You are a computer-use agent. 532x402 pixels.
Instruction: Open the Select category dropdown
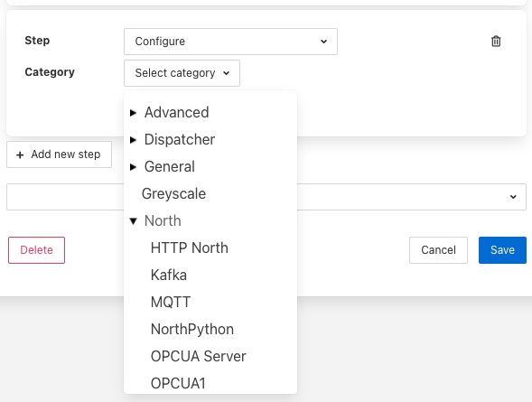pos(182,73)
